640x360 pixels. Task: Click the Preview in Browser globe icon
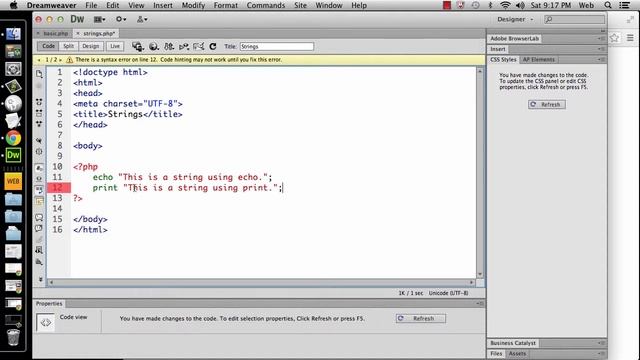pyautogui.click(x=153, y=47)
